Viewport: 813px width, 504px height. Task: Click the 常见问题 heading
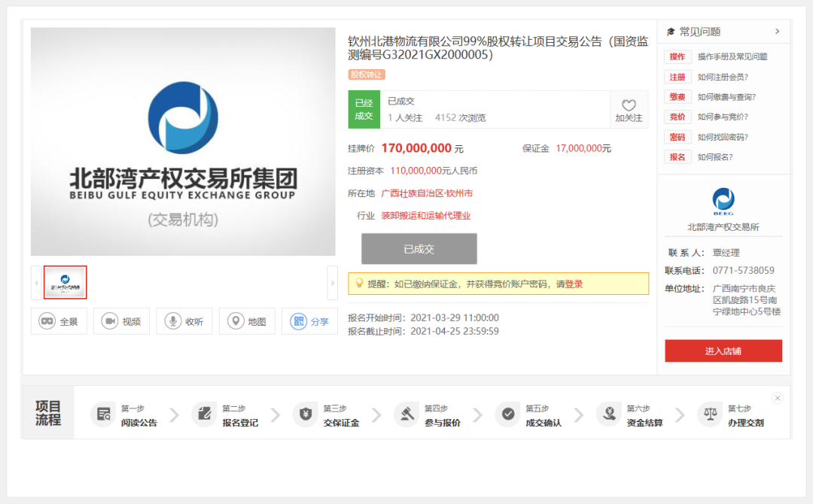[700, 32]
